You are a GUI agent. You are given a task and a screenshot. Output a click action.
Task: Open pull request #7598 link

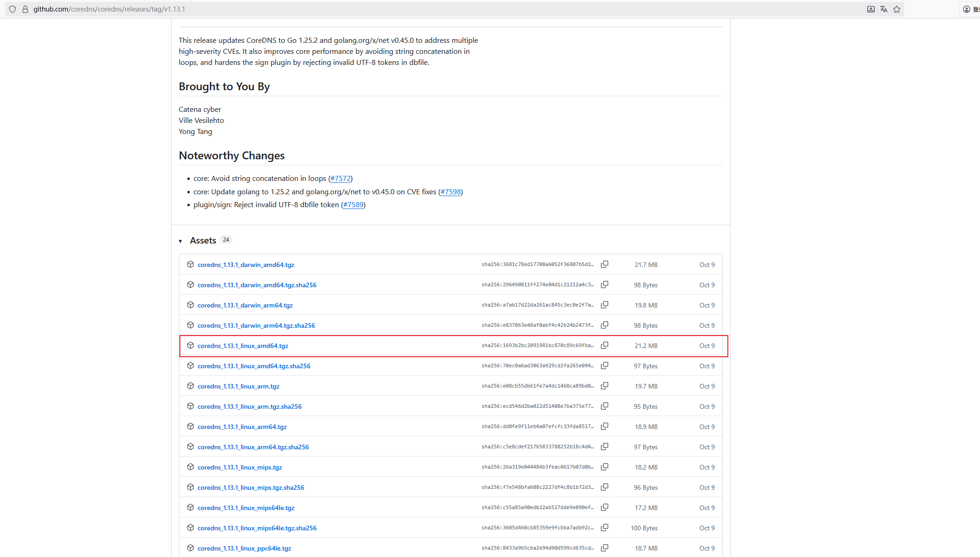tap(450, 192)
